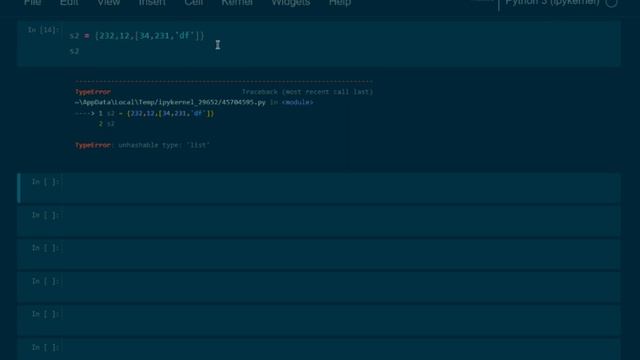Click the s2 set assignment code line

[137, 36]
